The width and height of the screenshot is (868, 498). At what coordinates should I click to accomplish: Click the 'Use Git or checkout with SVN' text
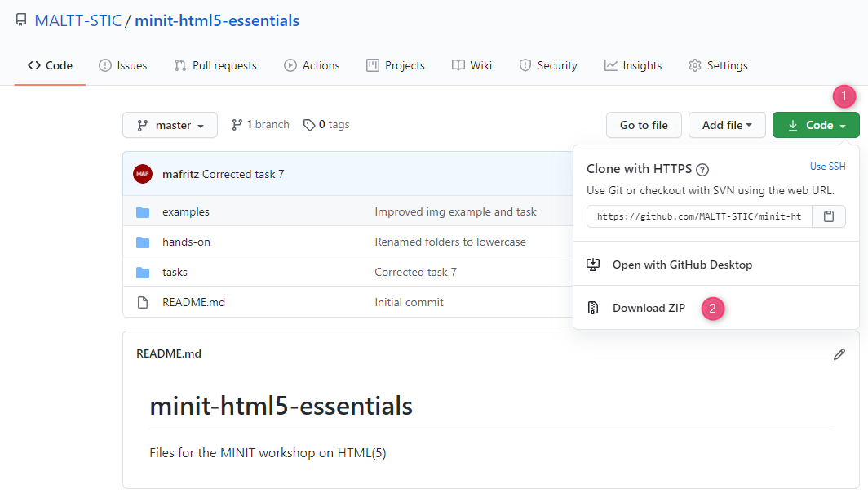point(711,190)
